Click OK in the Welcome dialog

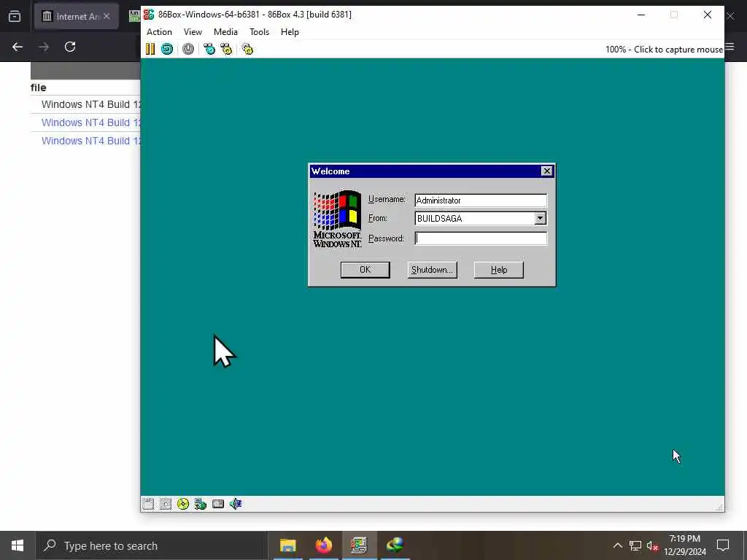(x=365, y=270)
